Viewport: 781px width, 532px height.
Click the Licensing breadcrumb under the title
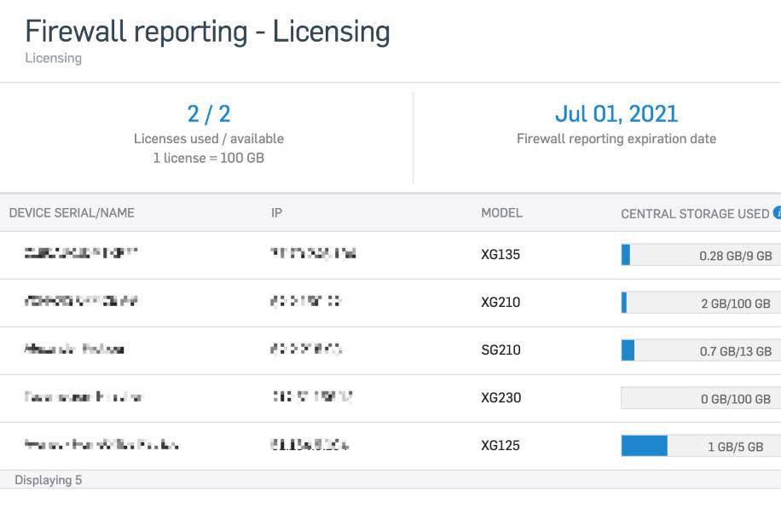click(x=54, y=58)
